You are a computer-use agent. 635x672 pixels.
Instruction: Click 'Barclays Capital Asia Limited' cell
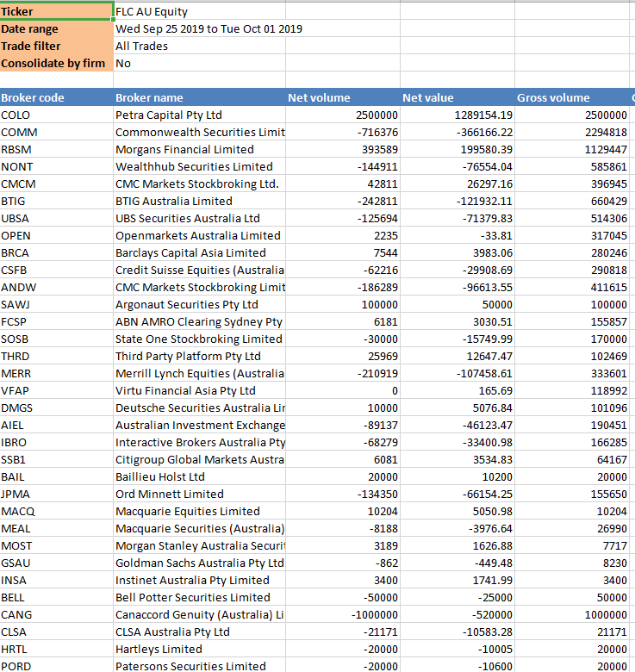(x=200, y=252)
